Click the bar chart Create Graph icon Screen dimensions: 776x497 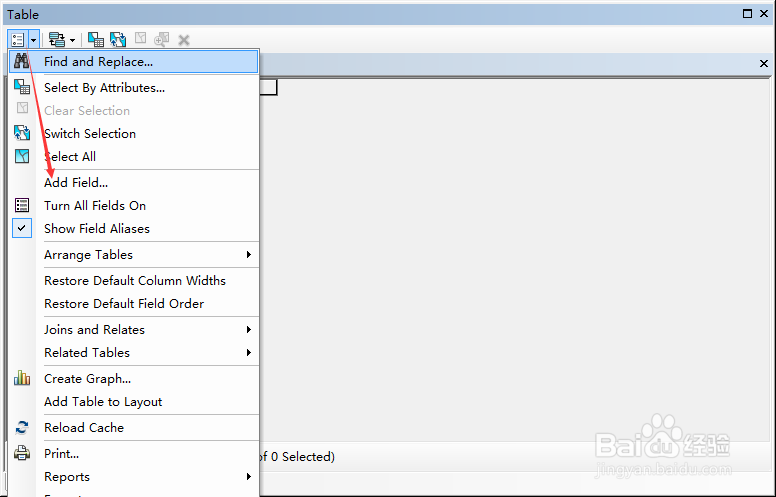[x=22, y=378]
